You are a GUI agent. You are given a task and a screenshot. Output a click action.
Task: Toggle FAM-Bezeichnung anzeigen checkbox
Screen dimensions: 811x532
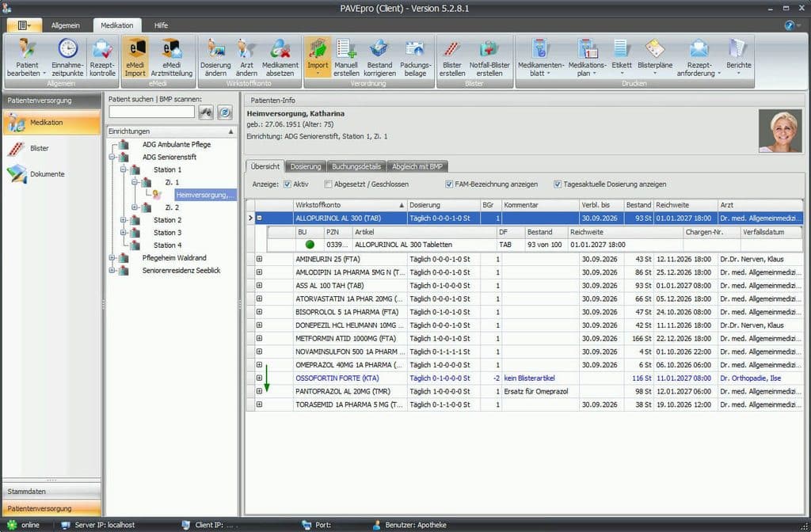click(449, 184)
